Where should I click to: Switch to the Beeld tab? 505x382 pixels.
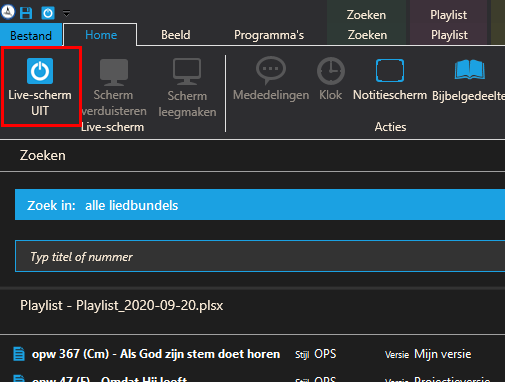click(x=176, y=35)
